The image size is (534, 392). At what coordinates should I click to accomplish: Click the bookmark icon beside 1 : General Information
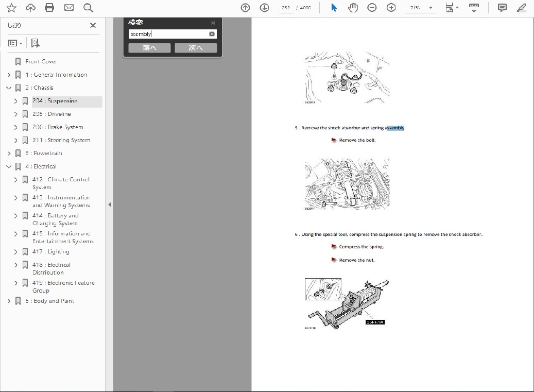pos(18,75)
